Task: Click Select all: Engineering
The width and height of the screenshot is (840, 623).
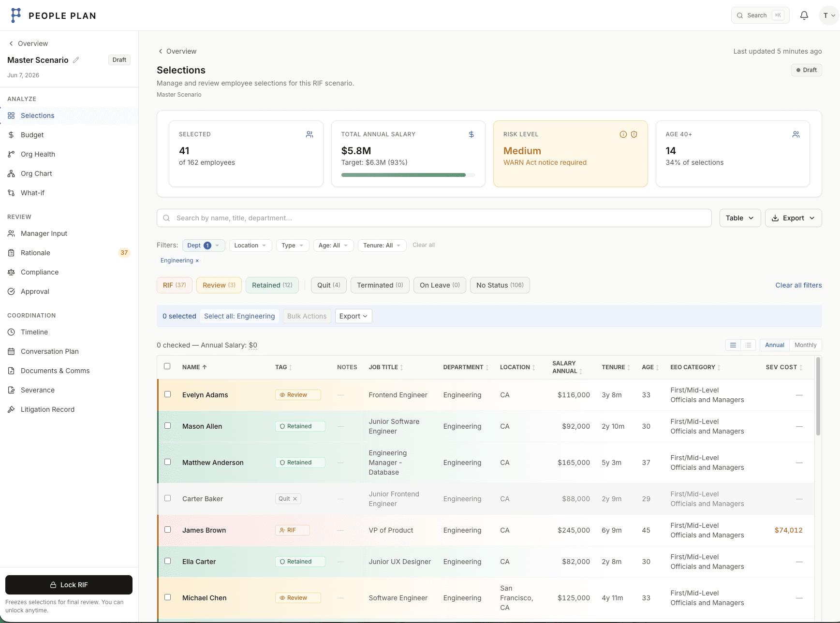Action: (x=239, y=316)
